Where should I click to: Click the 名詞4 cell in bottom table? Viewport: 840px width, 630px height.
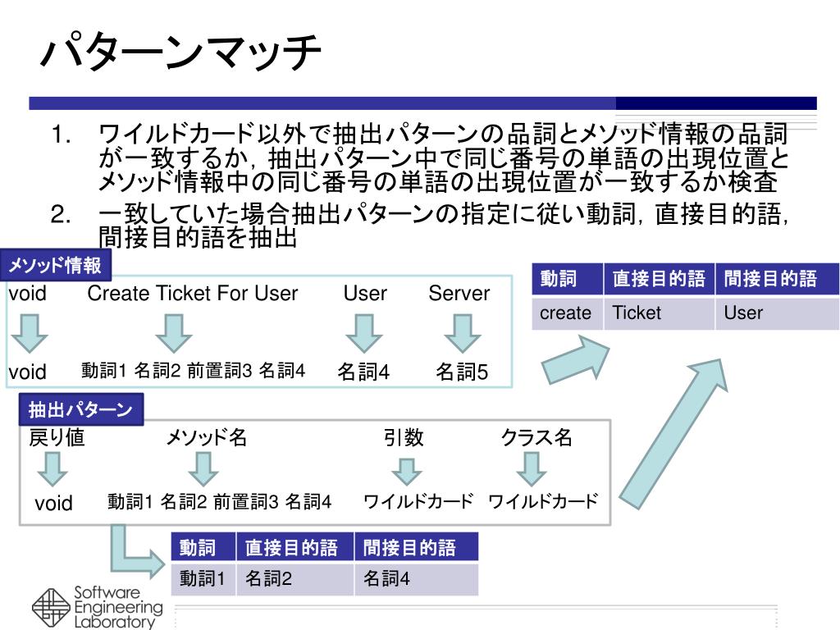[416, 578]
